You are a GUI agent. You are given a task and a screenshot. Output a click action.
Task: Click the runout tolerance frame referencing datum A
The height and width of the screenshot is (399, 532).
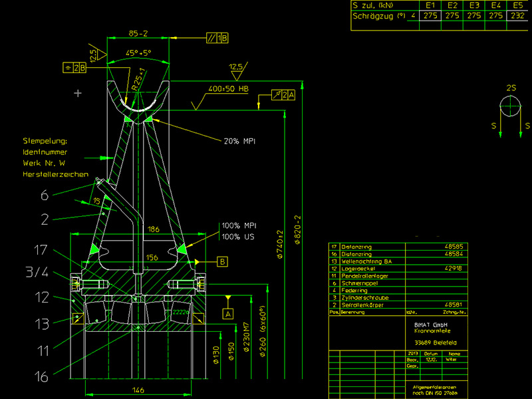coord(283,95)
